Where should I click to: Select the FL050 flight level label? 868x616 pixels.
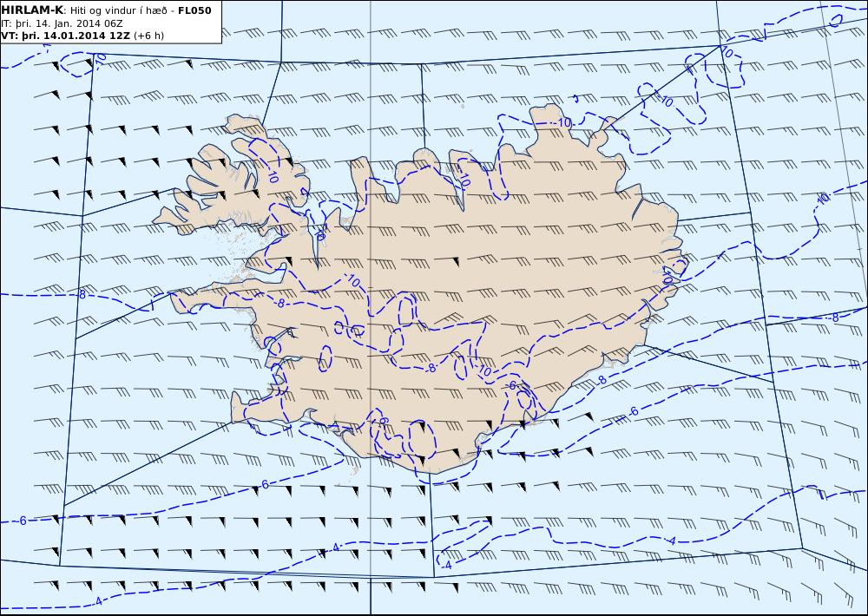[x=194, y=10]
